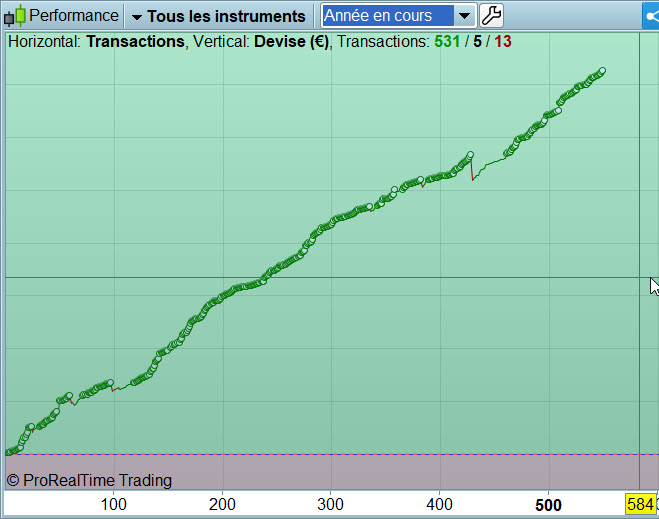Image resolution: width=659 pixels, height=519 pixels.
Task: Click the yellow 584 axis value marker
Action: [x=641, y=504]
